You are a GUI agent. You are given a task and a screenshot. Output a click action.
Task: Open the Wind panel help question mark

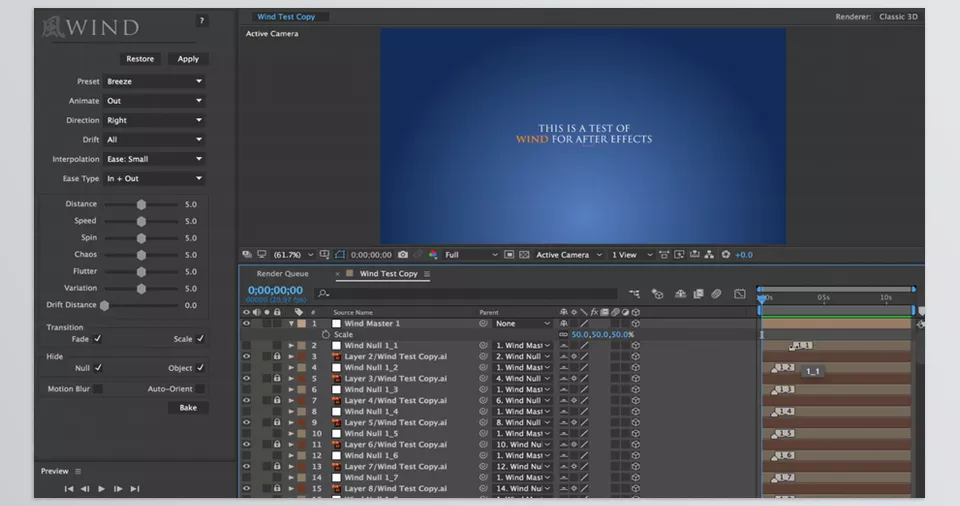(201, 21)
